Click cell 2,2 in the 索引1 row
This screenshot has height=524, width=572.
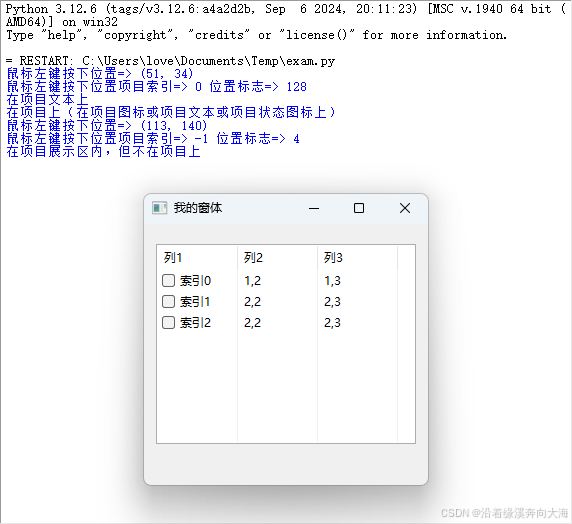[252, 302]
